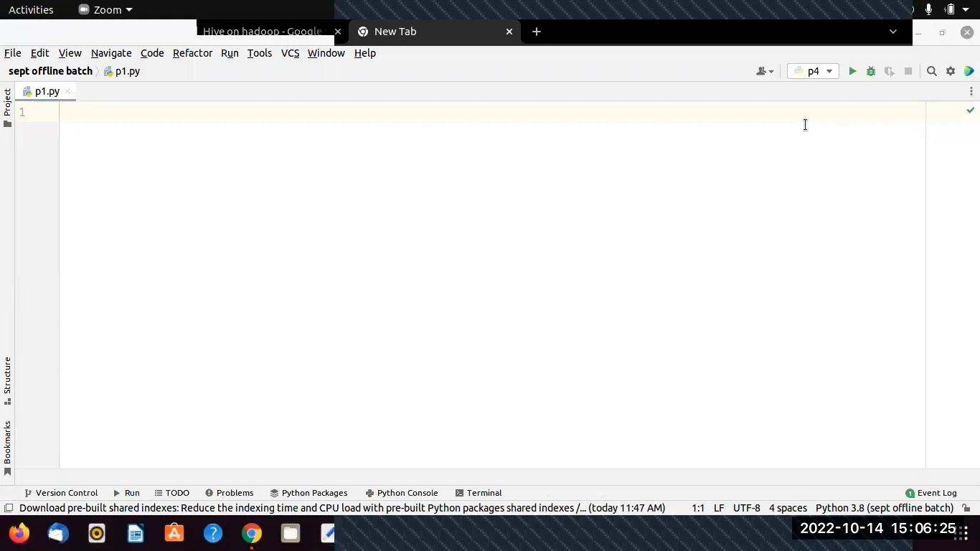Open IDE settings via the gear icon

tap(951, 71)
